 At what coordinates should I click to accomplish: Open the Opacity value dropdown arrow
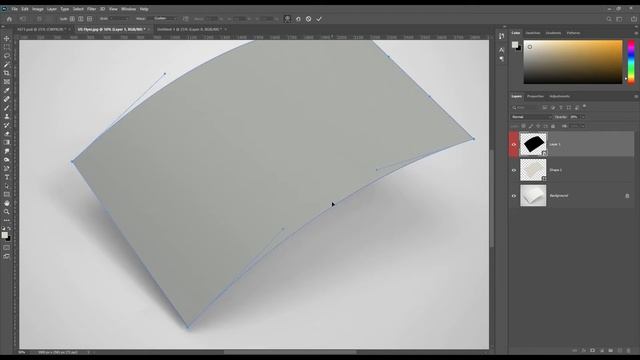(583, 117)
